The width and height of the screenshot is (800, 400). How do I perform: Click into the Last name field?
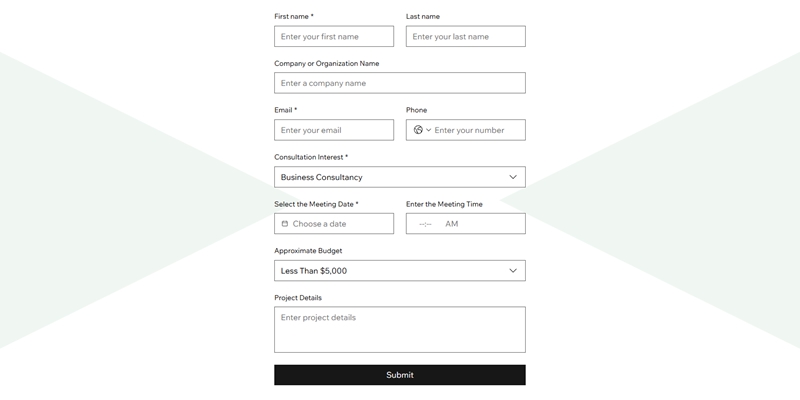click(465, 37)
